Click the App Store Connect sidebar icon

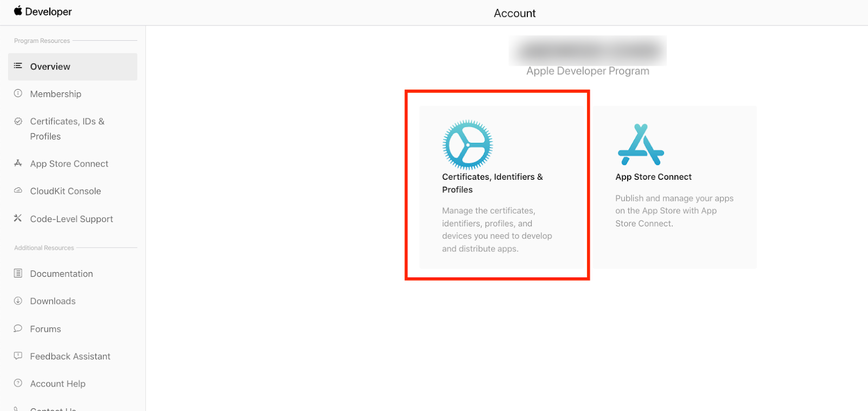pyautogui.click(x=18, y=163)
